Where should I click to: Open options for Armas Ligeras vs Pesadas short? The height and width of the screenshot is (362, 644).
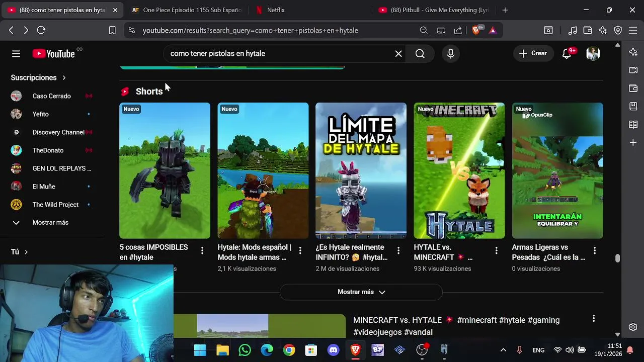pos(595,250)
